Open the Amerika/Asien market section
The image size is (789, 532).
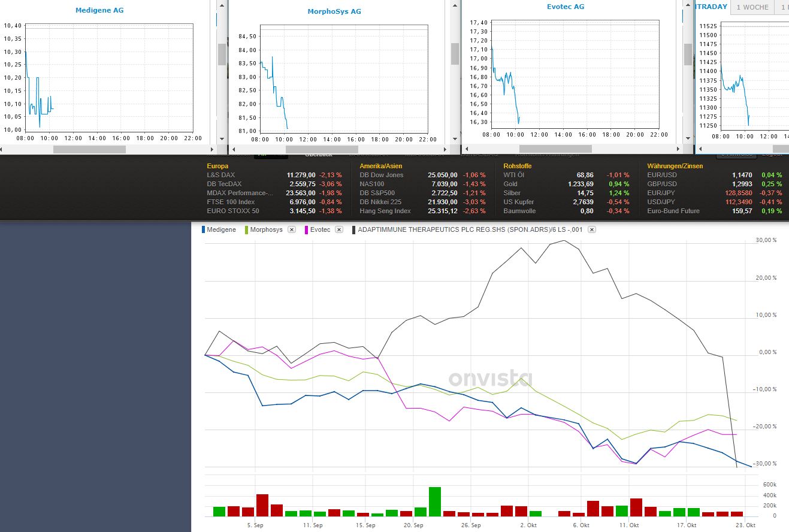381,166
